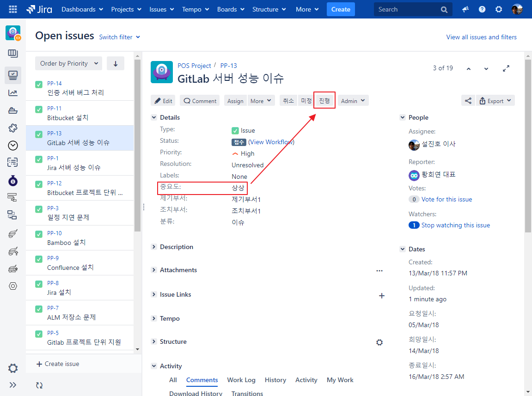The width and height of the screenshot is (532, 396).
Task: Enter full screen with the expand arrows icon
Action: (506, 68)
